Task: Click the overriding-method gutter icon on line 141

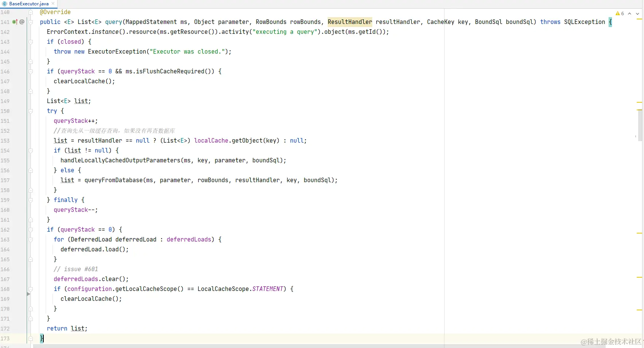Action: click(15, 22)
